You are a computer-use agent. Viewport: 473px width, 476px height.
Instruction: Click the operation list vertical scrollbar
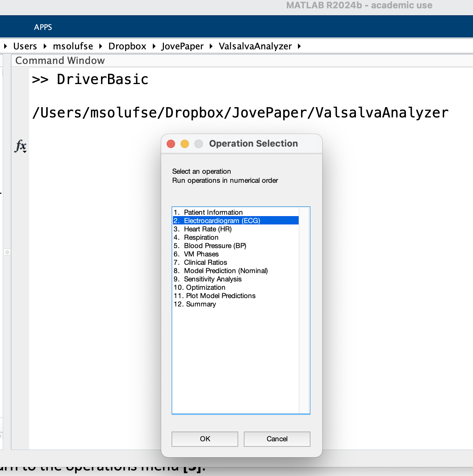pos(304,310)
